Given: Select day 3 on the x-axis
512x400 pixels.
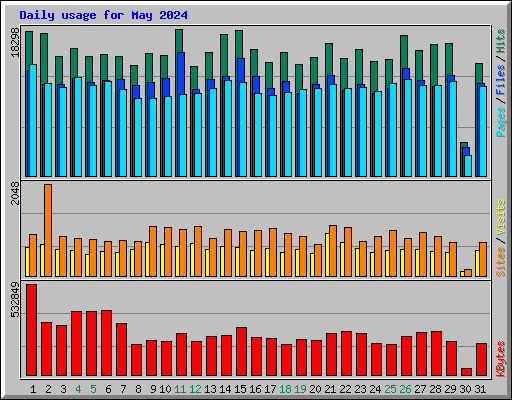Looking at the screenshot, I should 63,389.
